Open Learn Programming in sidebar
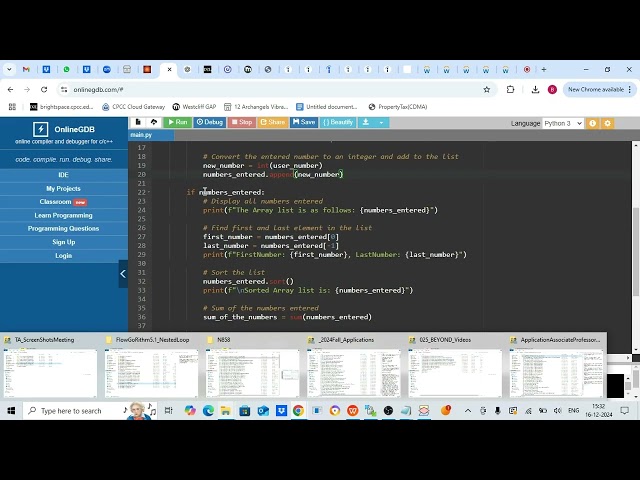 click(x=64, y=216)
